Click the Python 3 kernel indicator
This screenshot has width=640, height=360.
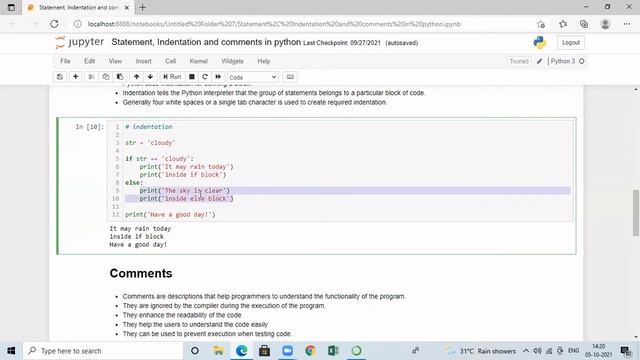(x=563, y=61)
